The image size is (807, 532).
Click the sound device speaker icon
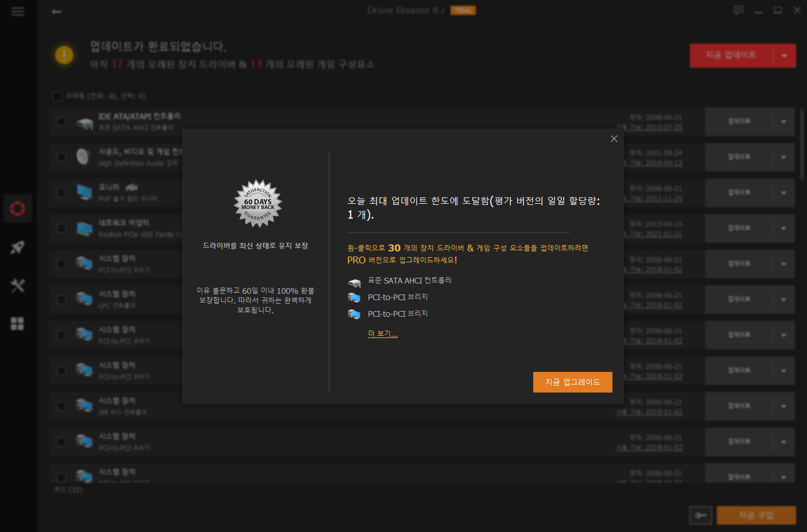84,157
